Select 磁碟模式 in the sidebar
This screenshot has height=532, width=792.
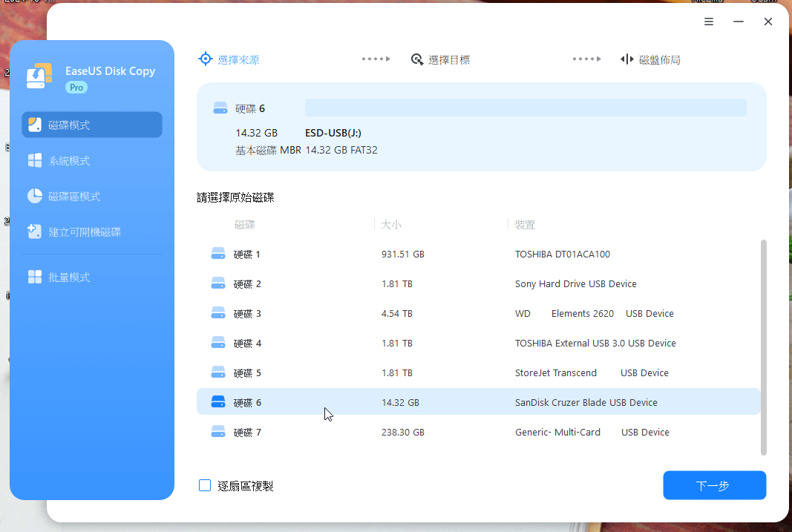coord(92,125)
